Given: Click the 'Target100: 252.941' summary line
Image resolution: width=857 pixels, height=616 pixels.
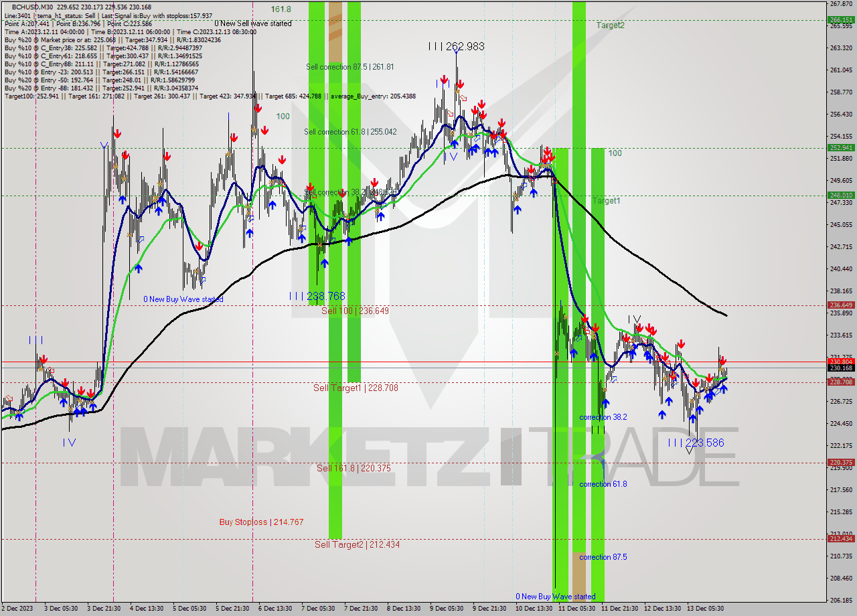Looking at the screenshot, I should point(210,96).
